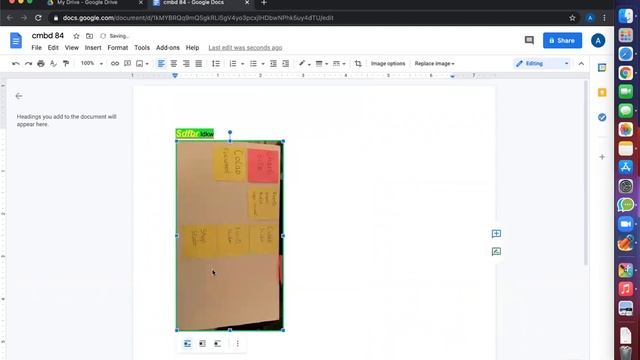Open the Docs home icon

pyautogui.click(x=16, y=41)
